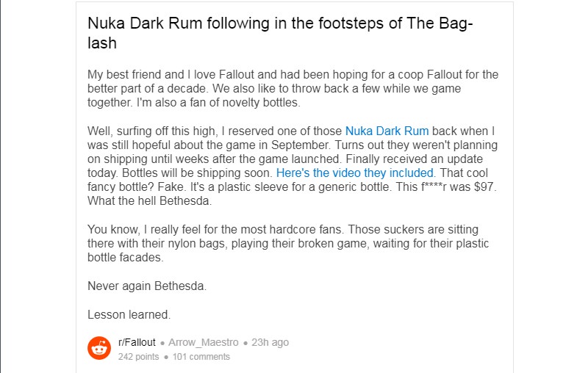Click the word "September" in the post

(300, 145)
